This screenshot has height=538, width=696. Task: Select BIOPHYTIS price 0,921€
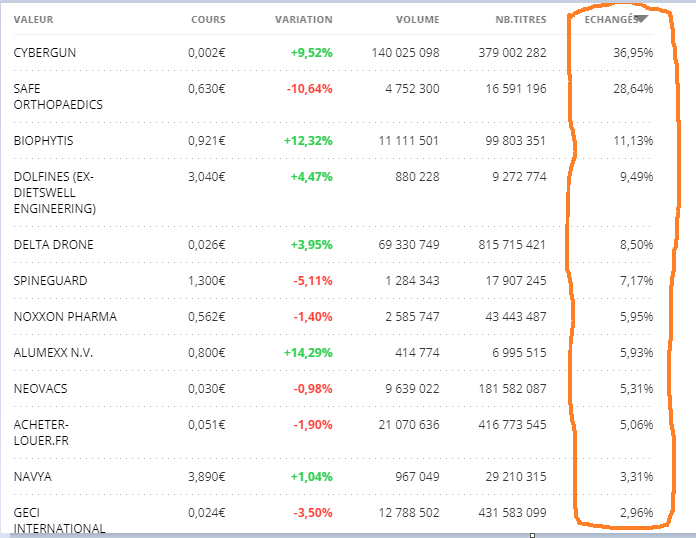(207, 141)
